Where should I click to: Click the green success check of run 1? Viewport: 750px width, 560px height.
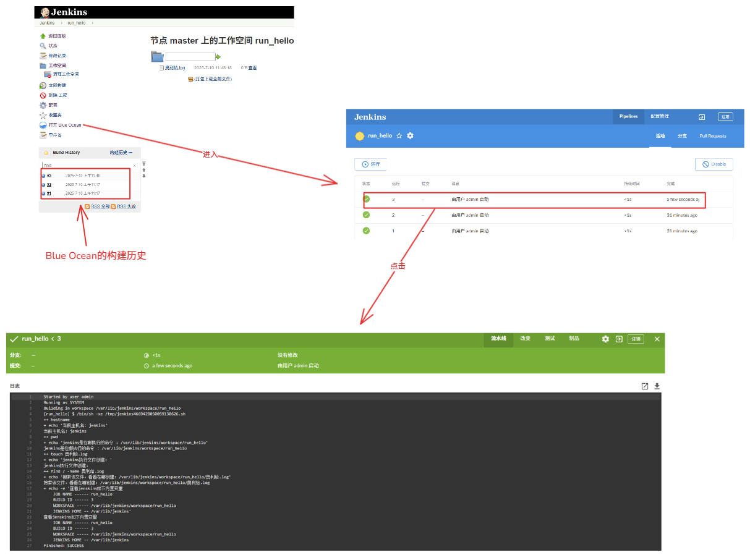366,231
